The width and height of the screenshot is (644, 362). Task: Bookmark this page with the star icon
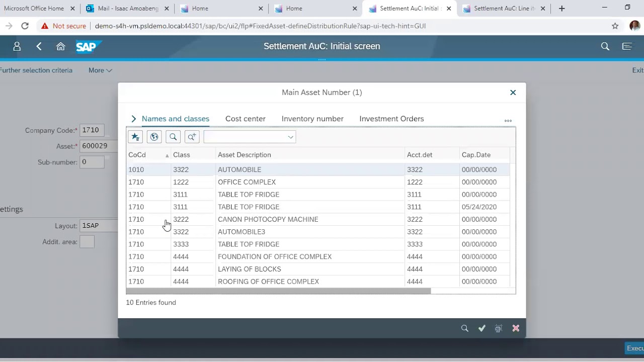pos(615,26)
